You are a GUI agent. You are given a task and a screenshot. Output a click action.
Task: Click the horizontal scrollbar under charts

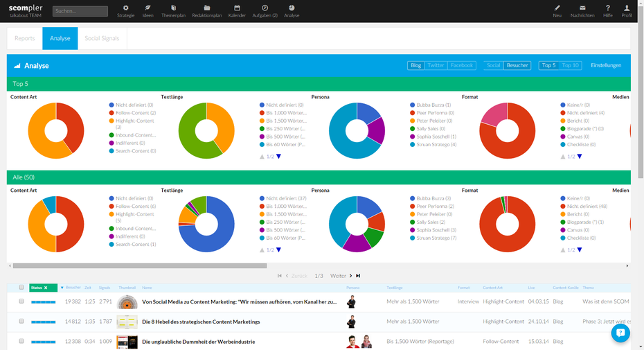(140, 265)
